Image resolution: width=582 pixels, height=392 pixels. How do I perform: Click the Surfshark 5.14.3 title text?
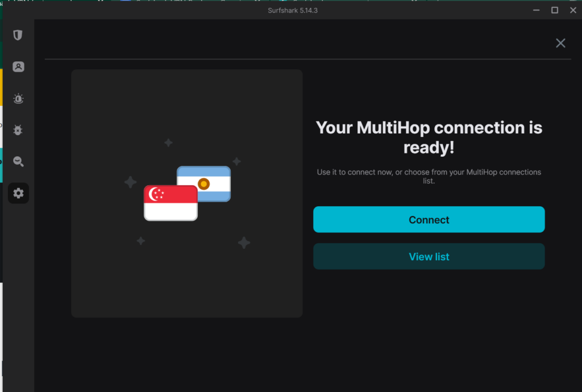tap(293, 10)
